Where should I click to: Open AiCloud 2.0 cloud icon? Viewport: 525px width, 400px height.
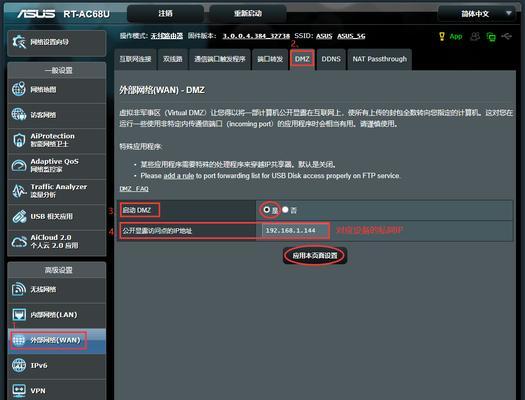(x=19, y=241)
